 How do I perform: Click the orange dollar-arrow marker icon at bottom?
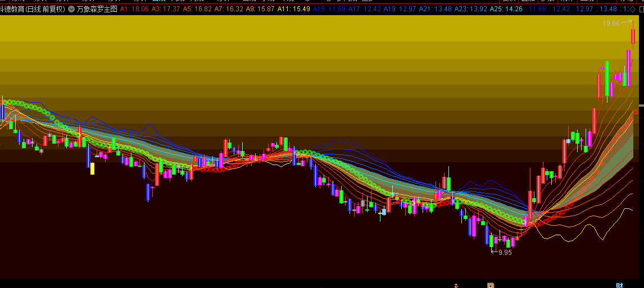[455, 285]
